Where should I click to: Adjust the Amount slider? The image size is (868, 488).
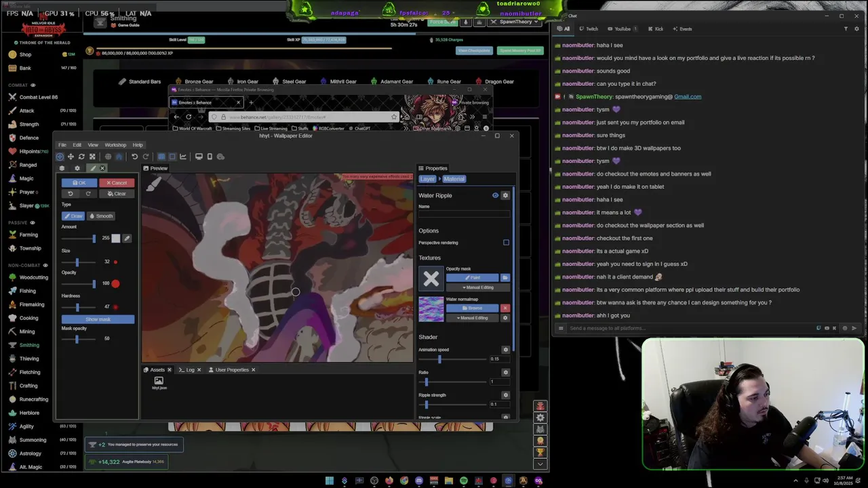79,239
